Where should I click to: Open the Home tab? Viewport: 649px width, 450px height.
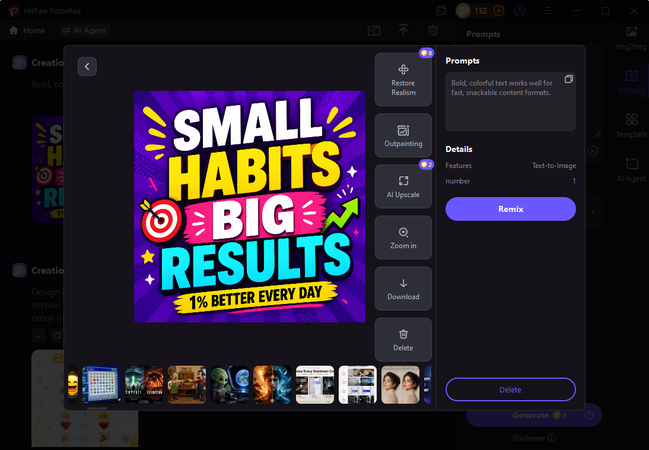coord(27,31)
